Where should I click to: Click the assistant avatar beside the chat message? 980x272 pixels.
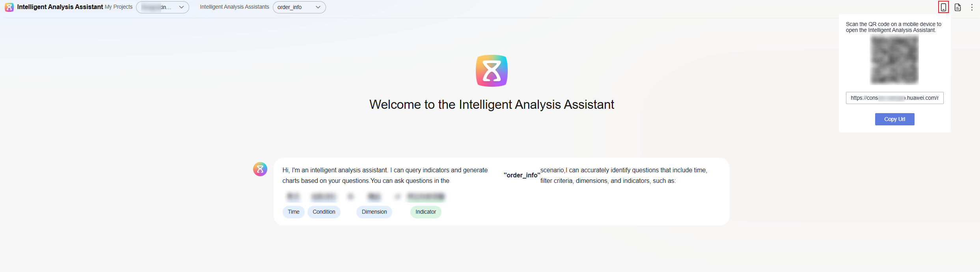[260, 169]
